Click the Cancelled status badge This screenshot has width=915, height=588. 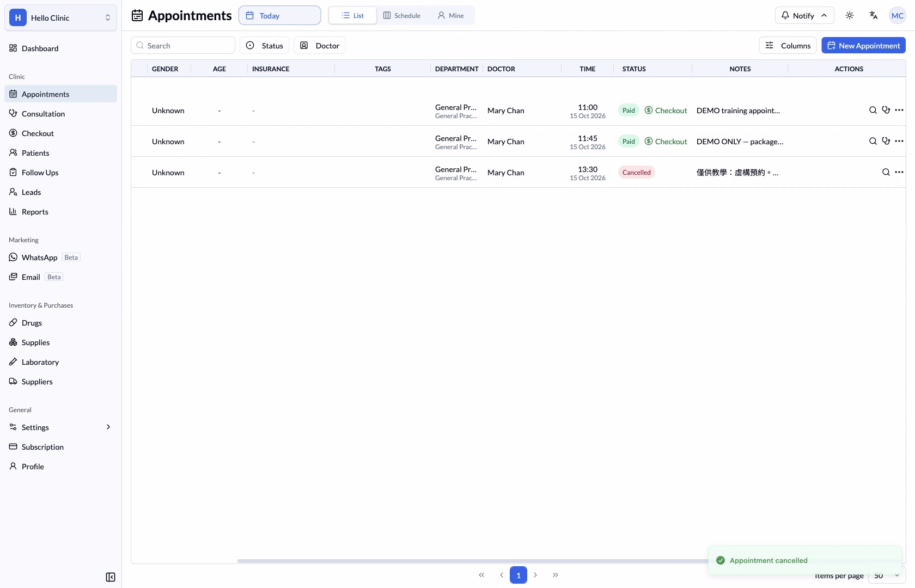point(636,172)
